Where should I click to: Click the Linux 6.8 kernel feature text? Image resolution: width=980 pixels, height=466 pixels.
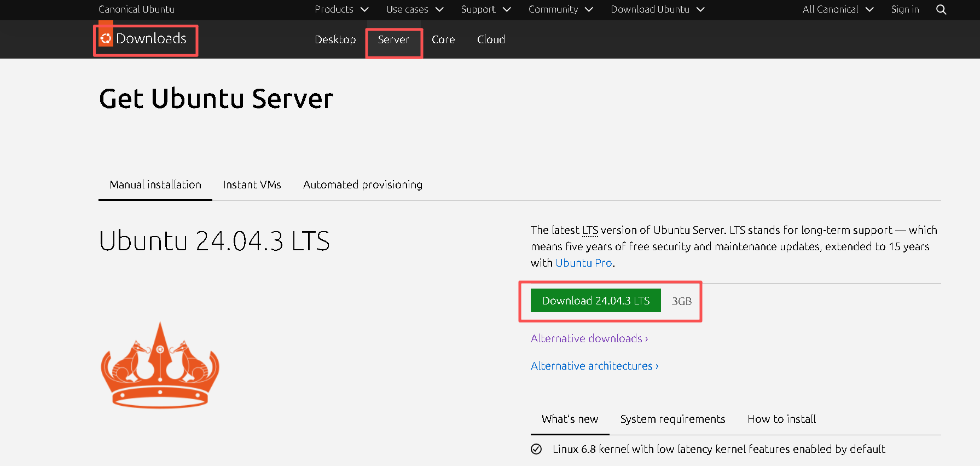(718, 449)
